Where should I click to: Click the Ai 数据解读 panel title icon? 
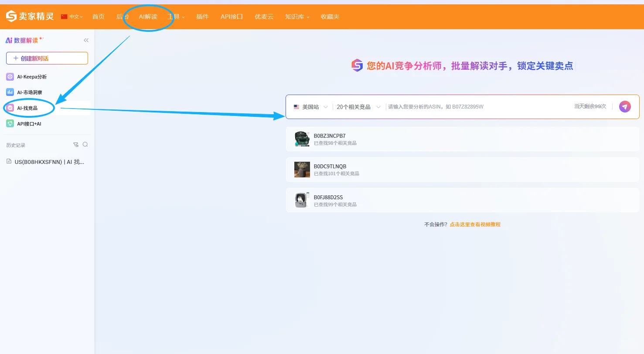coord(10,40)
